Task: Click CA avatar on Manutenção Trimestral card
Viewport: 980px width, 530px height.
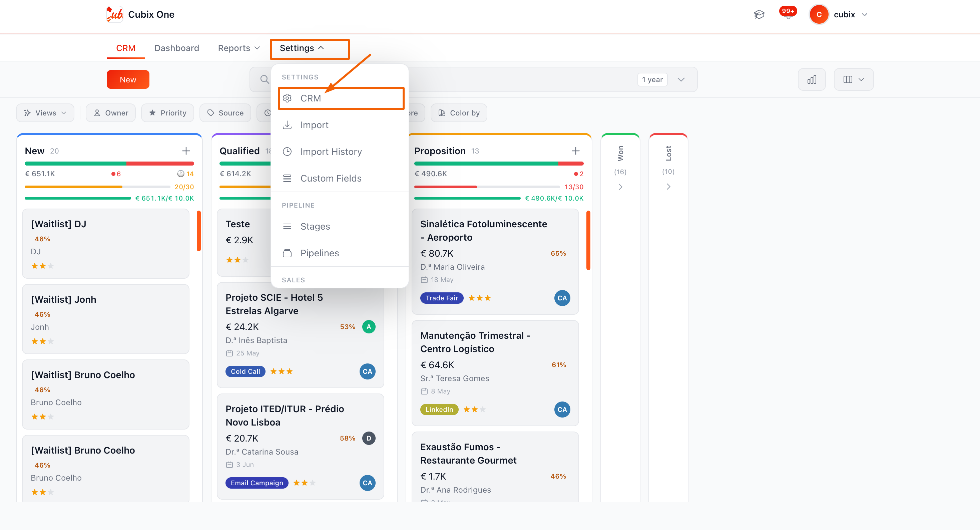Action: 562,409
